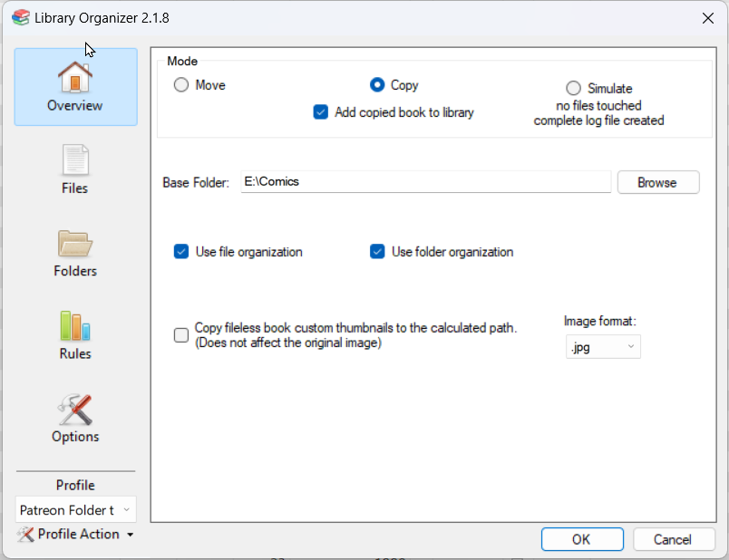Click the Library Organizer title bar icon

pos(20,17)
